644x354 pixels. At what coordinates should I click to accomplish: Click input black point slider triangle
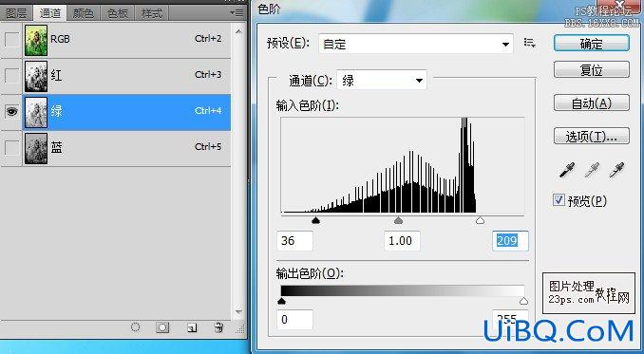point(315,221)
